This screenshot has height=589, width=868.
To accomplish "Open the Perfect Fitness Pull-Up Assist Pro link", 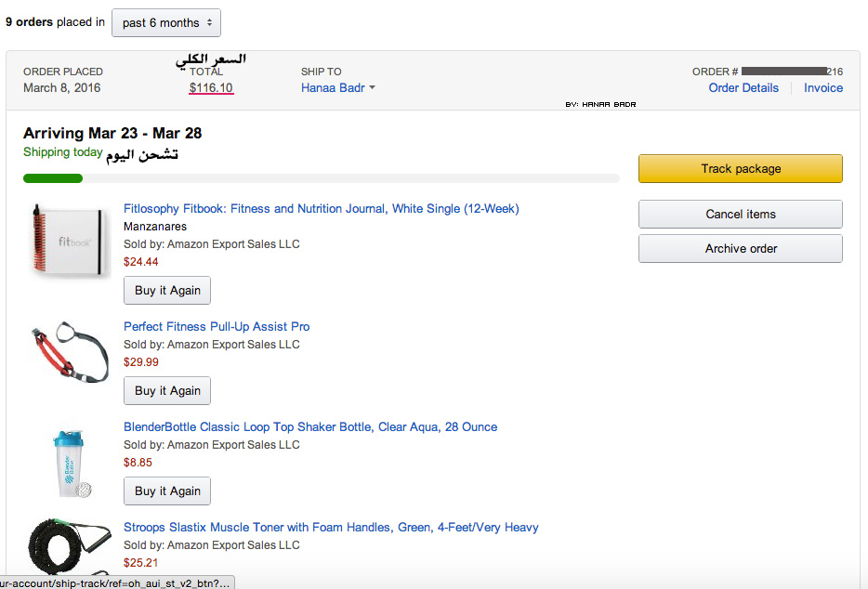I will pos(217,327).
